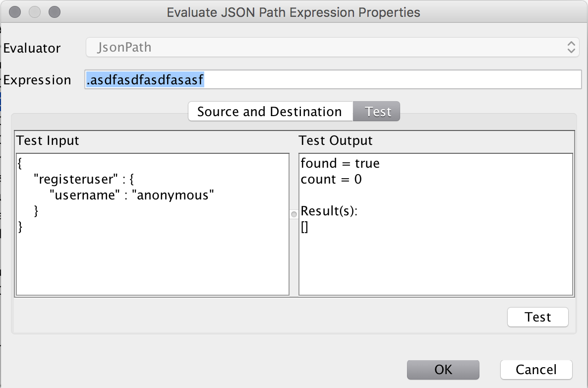Confirm with the OK button
The height and width of the screenshot is (388, 588).
[443, 370]
